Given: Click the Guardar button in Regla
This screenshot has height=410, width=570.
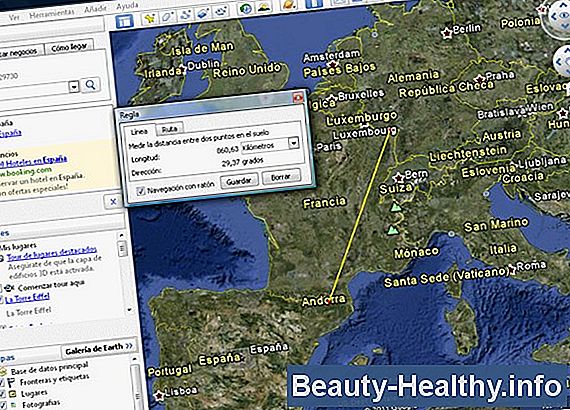Looking at the screenshot, I should pyautogui.click(x=239, y=181).
